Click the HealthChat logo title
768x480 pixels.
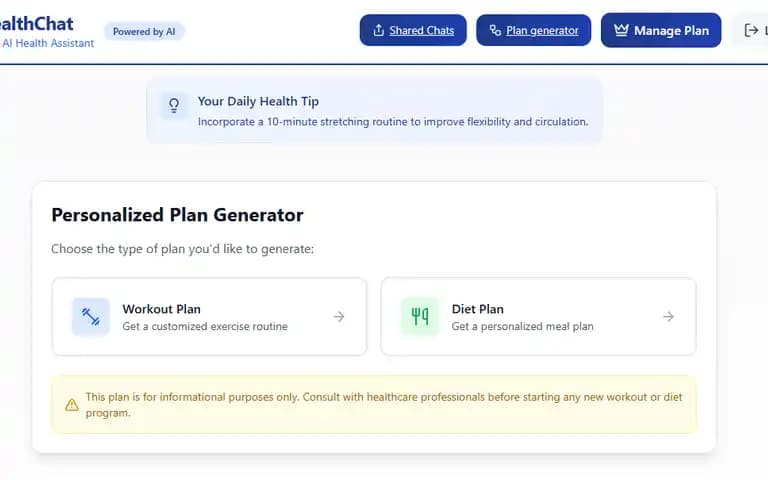pyautogui.click(x=35, y=24)
